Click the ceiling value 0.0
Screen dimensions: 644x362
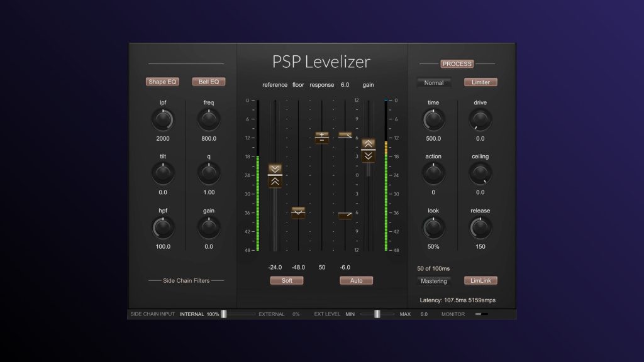[x=480, y=192]
